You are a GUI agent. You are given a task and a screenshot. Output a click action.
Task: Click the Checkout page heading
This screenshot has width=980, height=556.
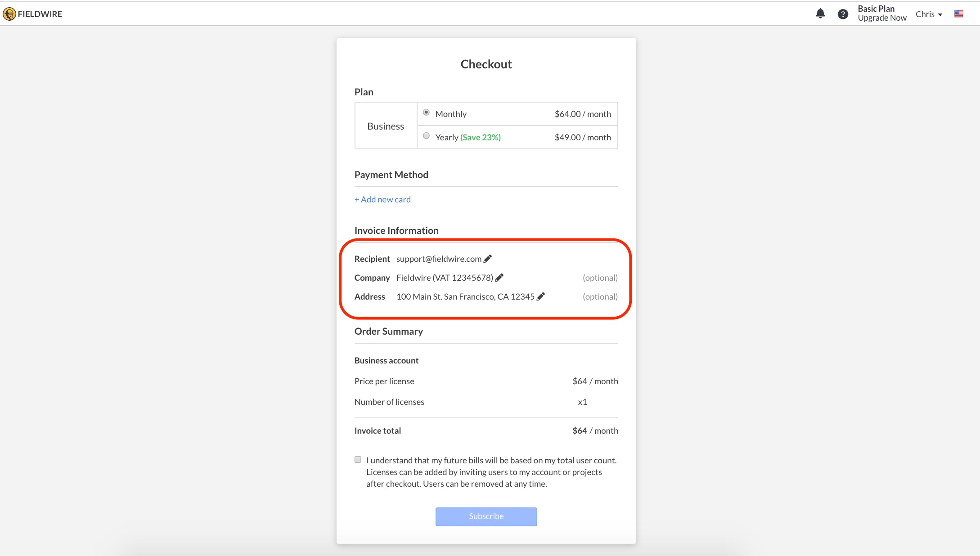click(x=486, y=64)
